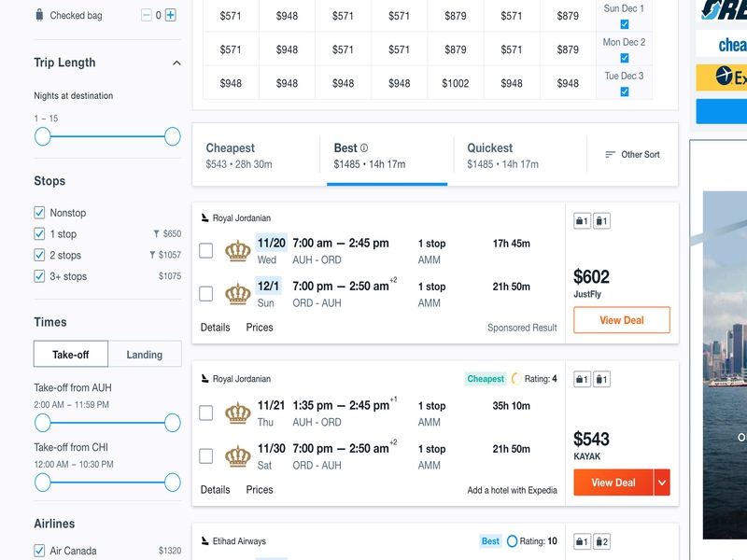Viewport: 747px width, 560px height.
Task: Collapse the Trip Length section
Action: (x=176, y=63)
